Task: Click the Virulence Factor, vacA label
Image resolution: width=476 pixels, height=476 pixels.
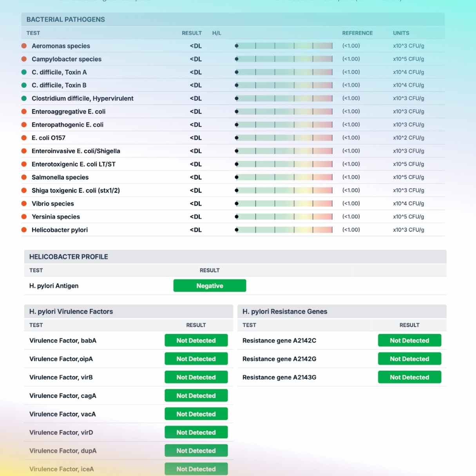Action: pos(63,414)
